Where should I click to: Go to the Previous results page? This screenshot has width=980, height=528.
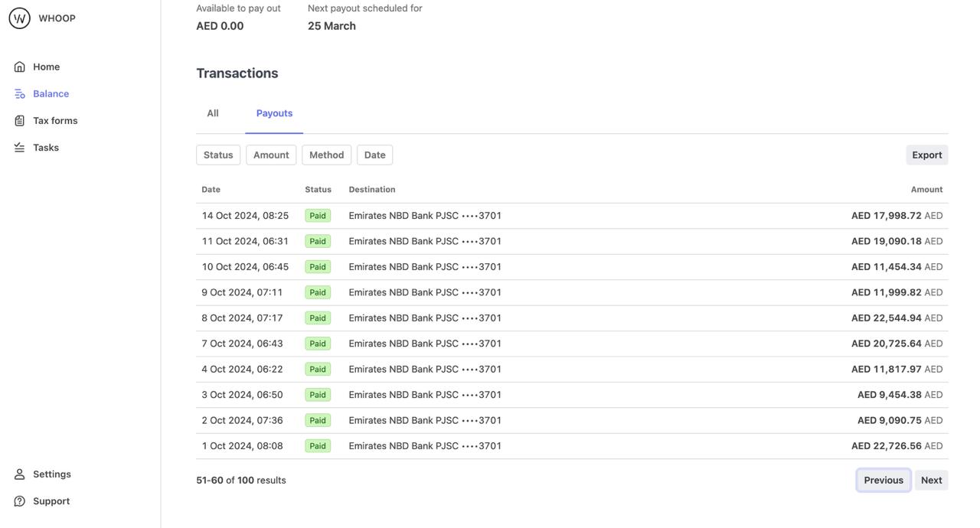[x=883, y=481]
